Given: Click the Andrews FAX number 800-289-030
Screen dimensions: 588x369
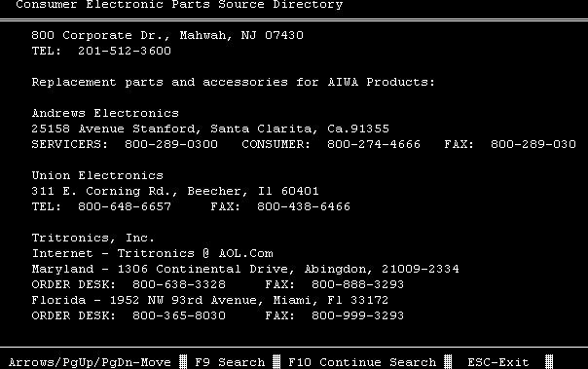Looking at the screenshot, I should 533,144.
